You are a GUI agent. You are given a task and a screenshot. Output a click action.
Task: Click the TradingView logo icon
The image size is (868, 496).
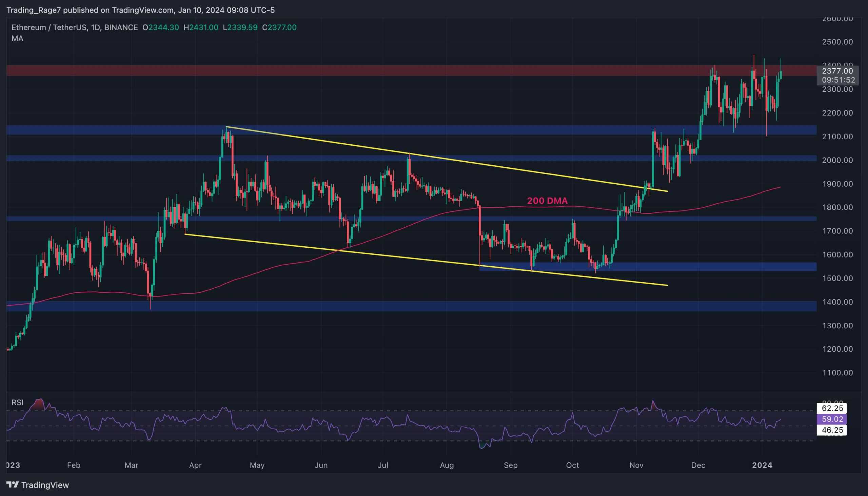(12, 484)
